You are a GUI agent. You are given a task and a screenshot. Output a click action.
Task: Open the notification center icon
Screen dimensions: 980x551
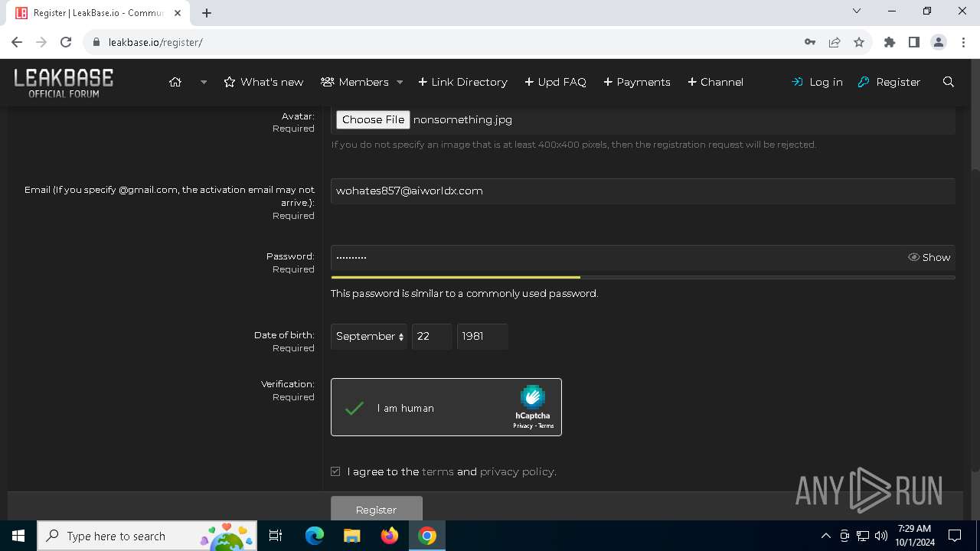[955, 536]
